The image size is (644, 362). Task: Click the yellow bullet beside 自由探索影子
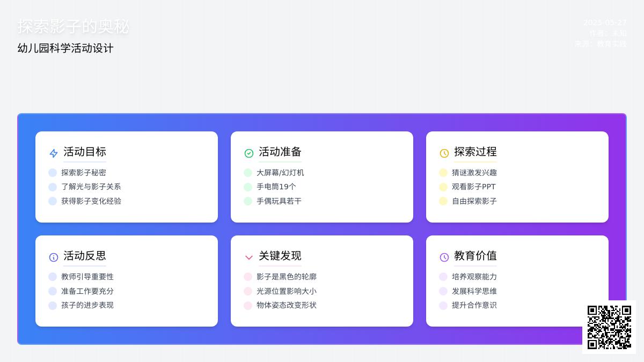443,201
